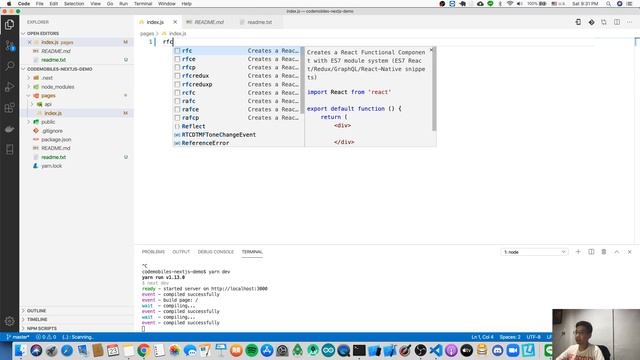The height and width of the screenshot is (360, 640).
Task: Switch to the Output panel tab
Action: coord(181,252)
